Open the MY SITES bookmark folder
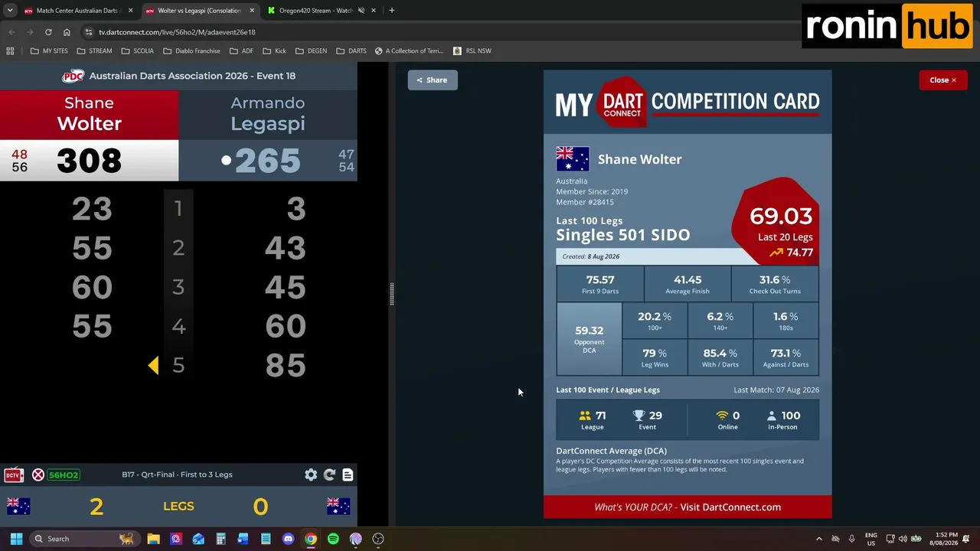 [49, 51]
